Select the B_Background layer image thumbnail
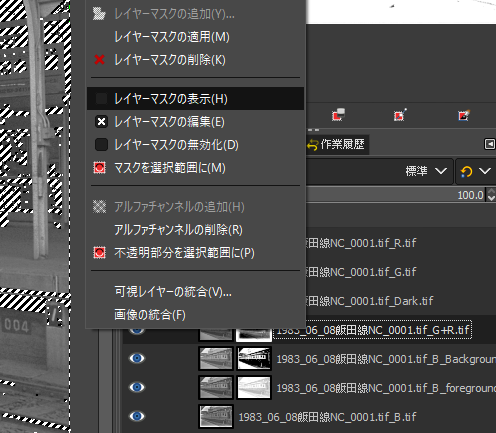Screen dimensions: 496x433 click(216, 358)
